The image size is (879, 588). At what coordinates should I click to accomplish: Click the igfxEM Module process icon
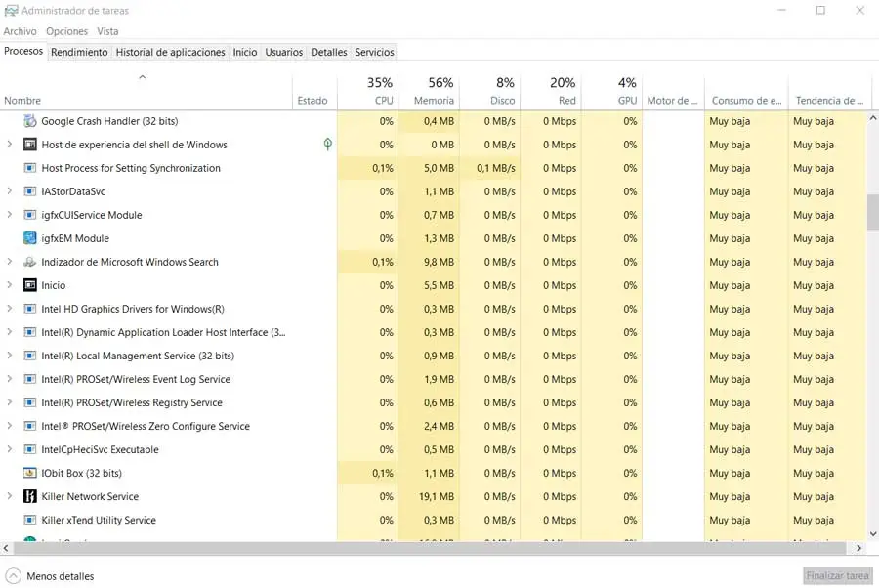[x=29, y=238]
